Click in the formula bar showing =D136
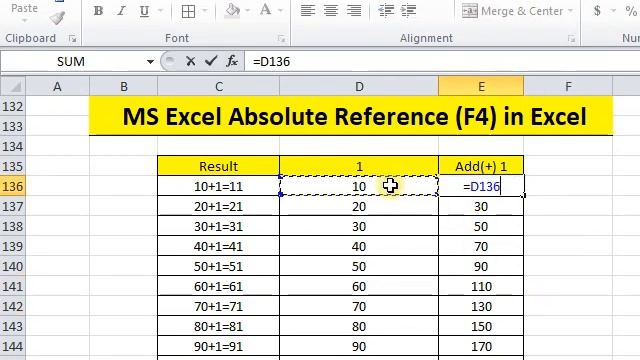The width and height of the screenshot is (640, 360). pos(443,62)
